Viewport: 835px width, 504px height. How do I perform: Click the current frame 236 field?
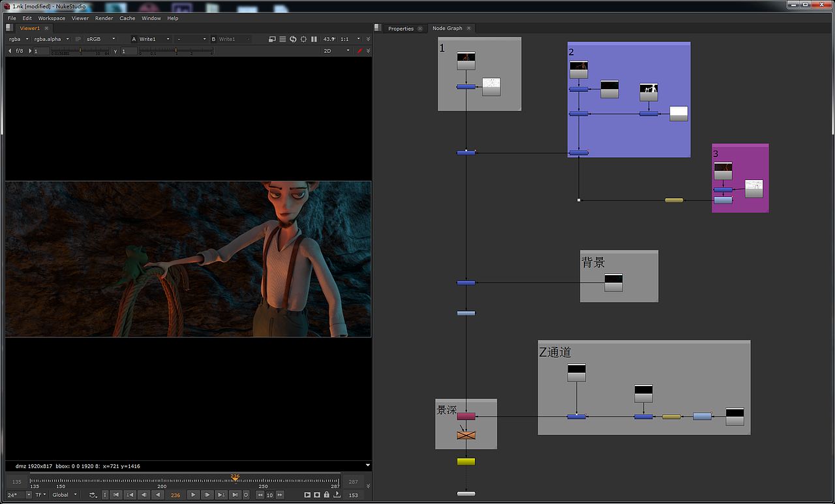coord(175,495)
